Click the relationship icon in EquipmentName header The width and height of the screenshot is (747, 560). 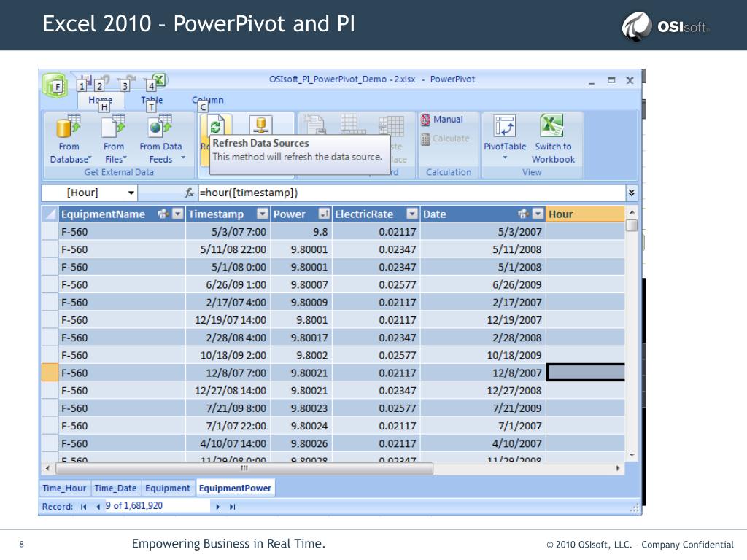pos(163,214)
